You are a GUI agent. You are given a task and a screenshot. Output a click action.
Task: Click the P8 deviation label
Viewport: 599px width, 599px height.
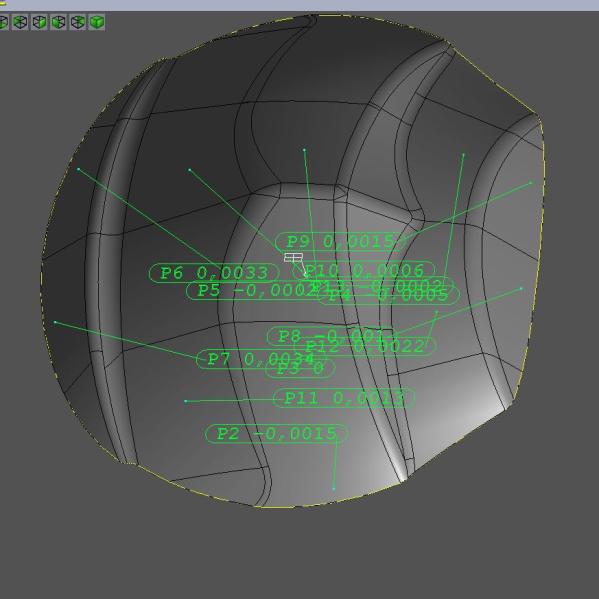(330, 336)
